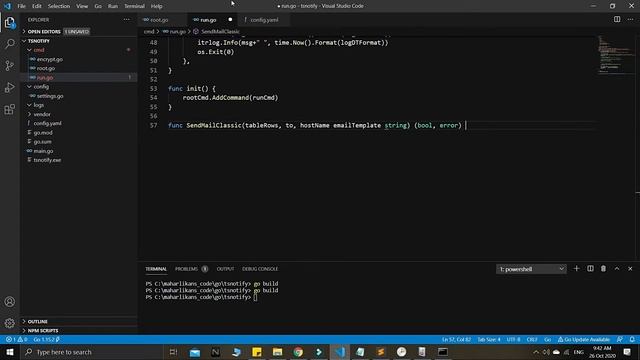Open the Windows Start menu

click(10, 352)
